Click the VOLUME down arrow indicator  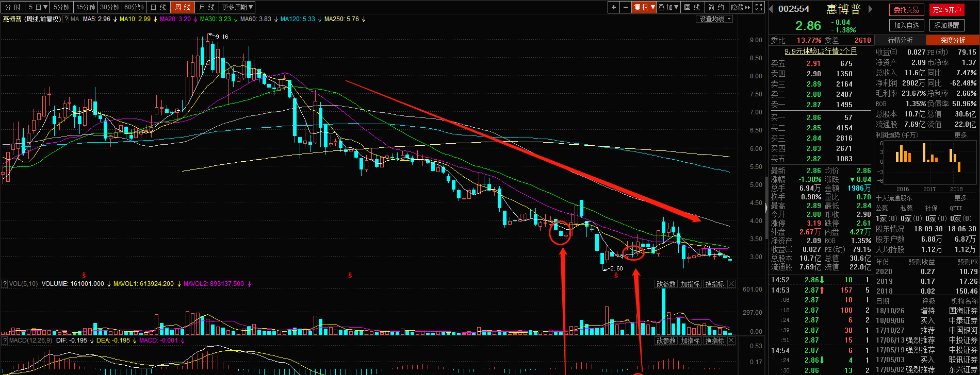pyautogui.click(x=108, y=284)
